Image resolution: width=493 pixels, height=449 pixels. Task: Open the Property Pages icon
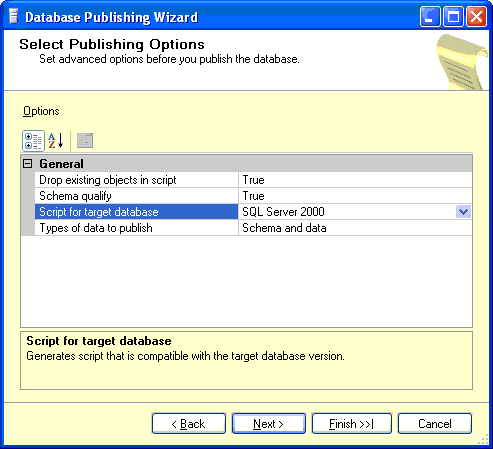point(85,141)
